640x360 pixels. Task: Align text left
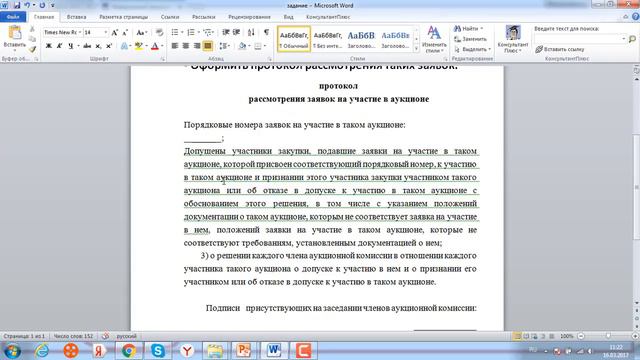175,46
